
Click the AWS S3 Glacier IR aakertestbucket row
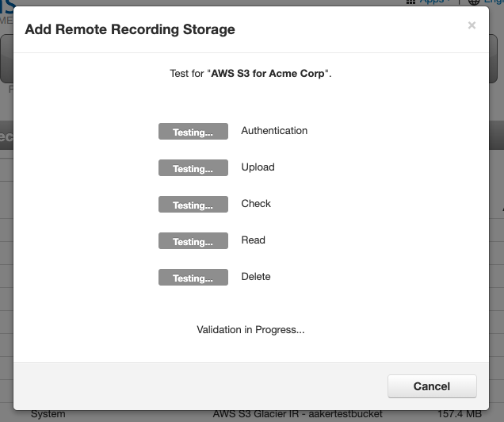click(x=298, y=414)
